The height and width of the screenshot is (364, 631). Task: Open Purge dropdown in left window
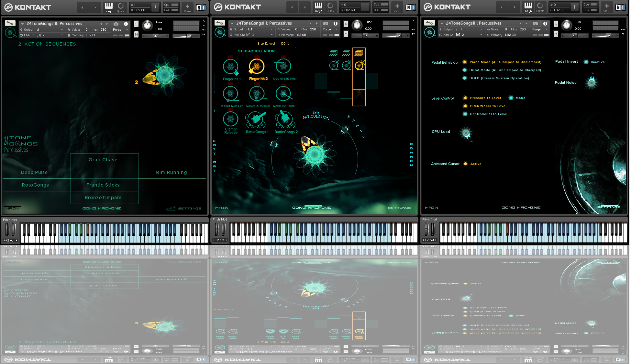click(x=120, y=30)
